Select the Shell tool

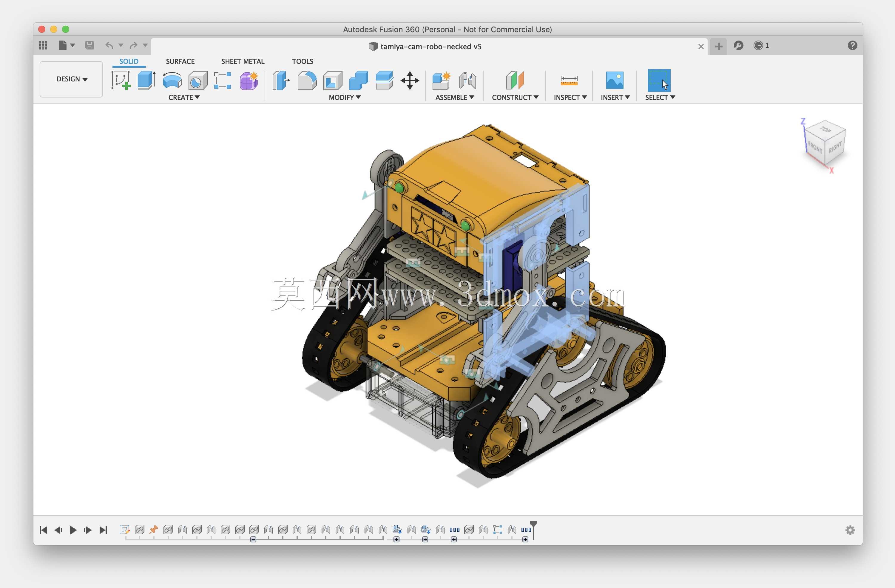(333, 81)
